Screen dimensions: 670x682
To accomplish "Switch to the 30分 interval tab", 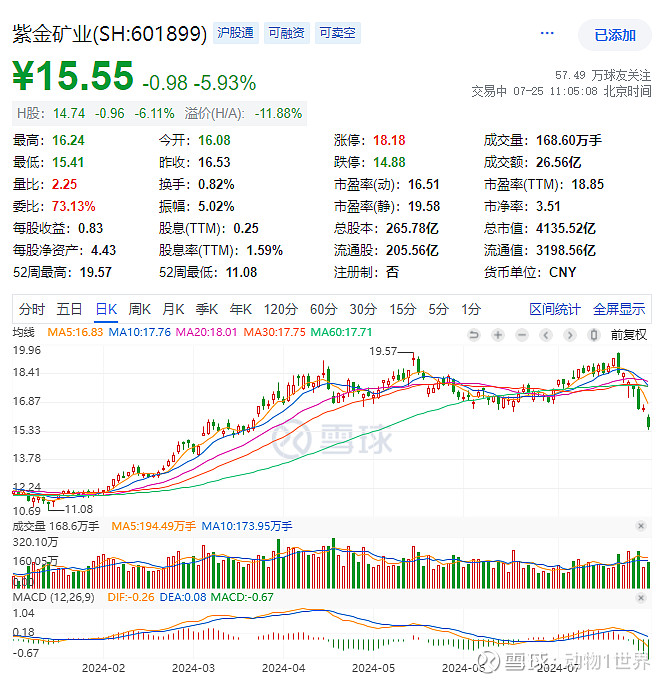I will coord(363,309).
